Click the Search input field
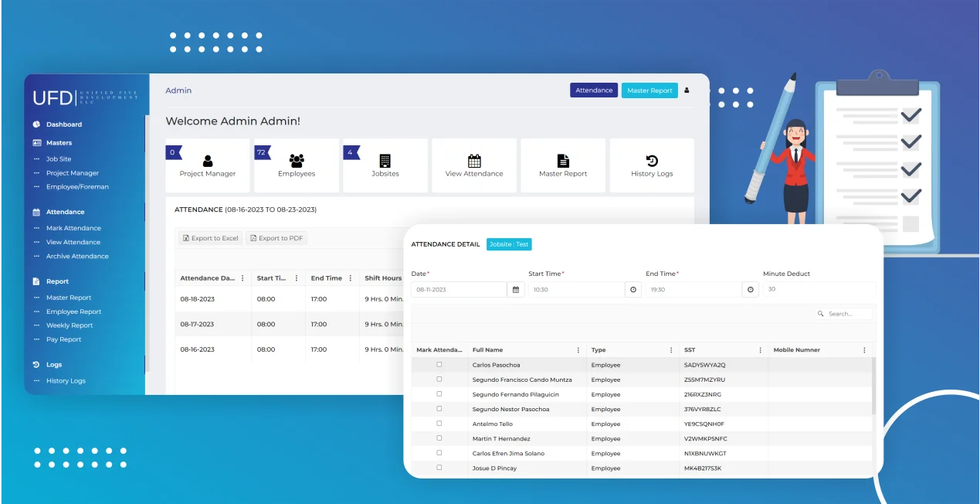The height and width of the screenshot is (504, 980). coord(848,314)
